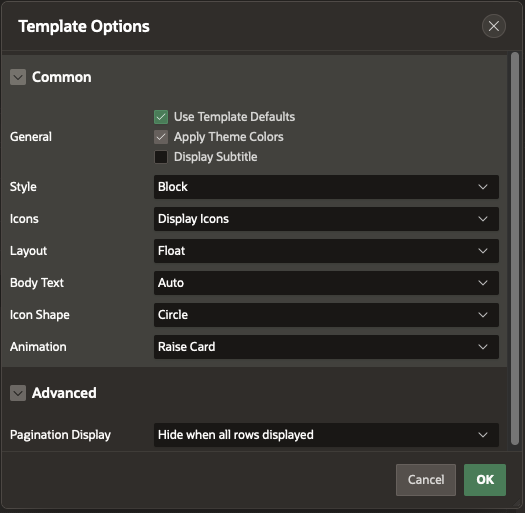Open the Pagination Display dropdown
The width and height of the screenshot is (525, 513).
(326, 435)
